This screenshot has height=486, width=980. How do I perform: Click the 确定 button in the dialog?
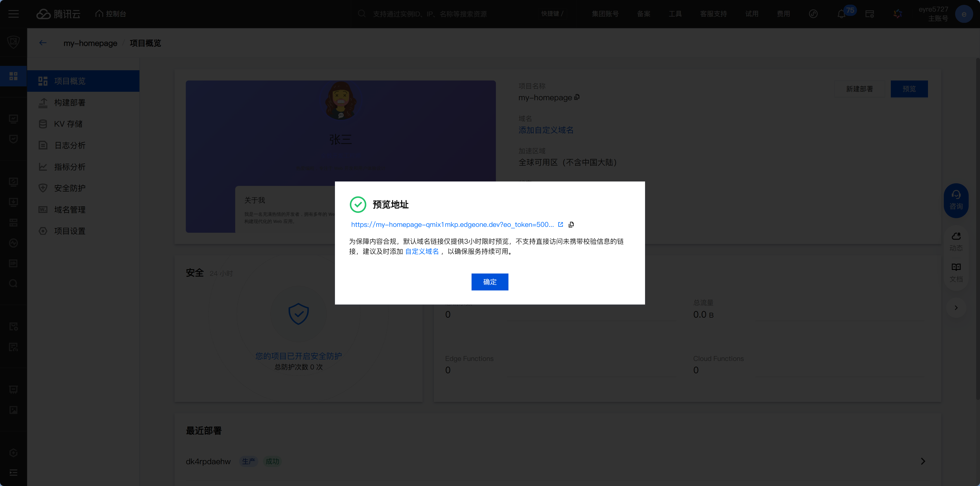click(x=490, y=282)
